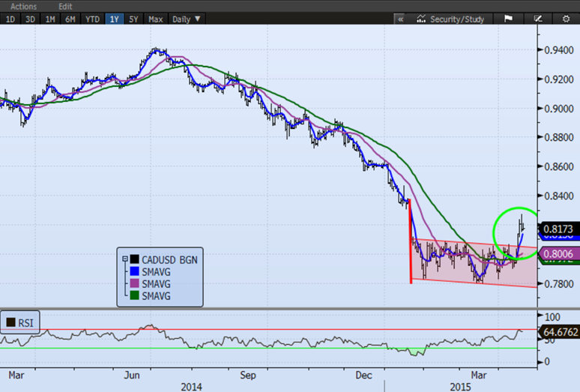Click the chart icon beside Security/Study
The image size is (580, 392).
[422, 19]
